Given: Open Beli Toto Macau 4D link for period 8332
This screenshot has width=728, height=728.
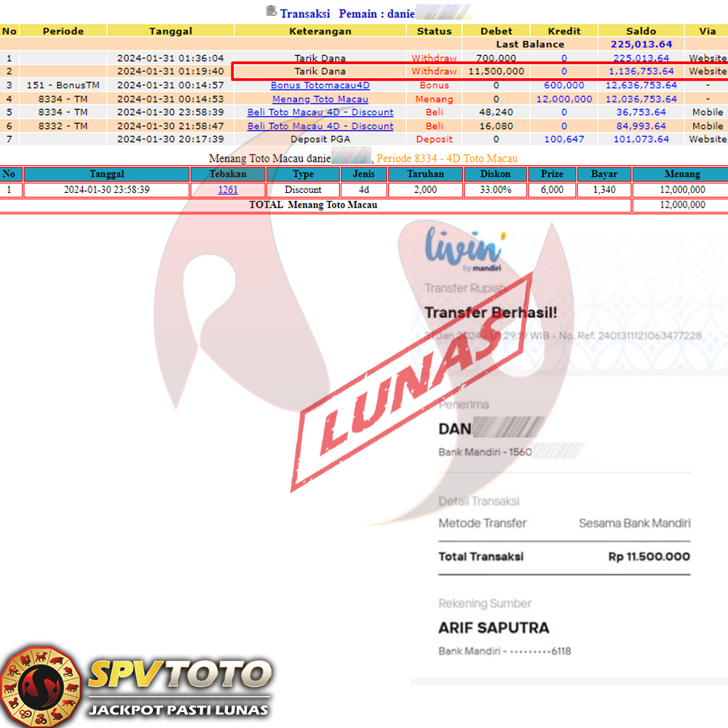Looking at the screenshot, I should (320, 126).
